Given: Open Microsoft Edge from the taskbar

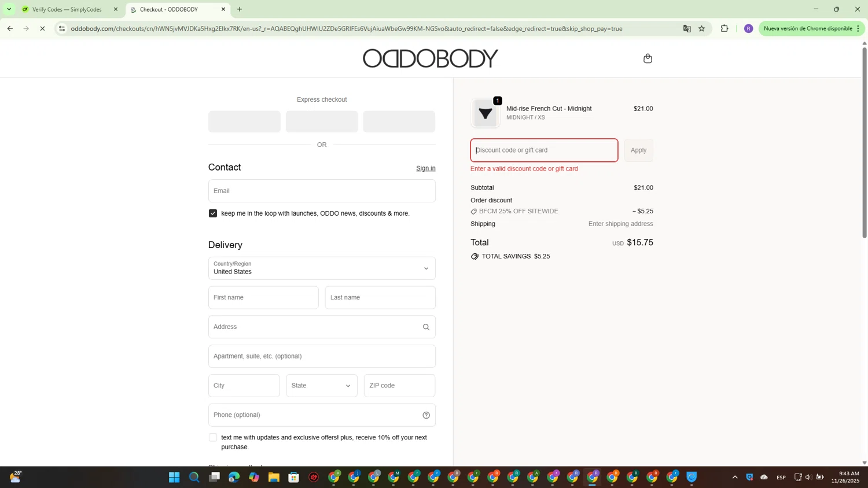Looking at the screenshot, I should coord(234,477).
